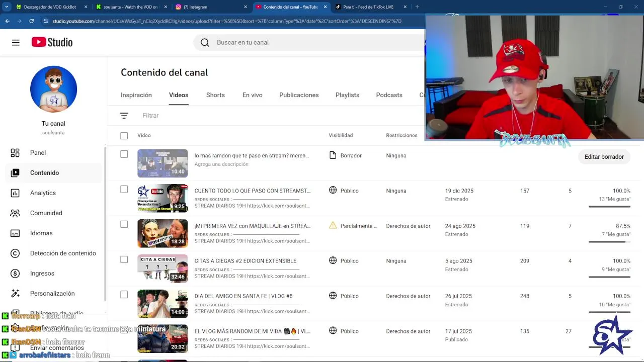Click the site info icon in address bar
The image size is (644, 362).
coord(46,21)
